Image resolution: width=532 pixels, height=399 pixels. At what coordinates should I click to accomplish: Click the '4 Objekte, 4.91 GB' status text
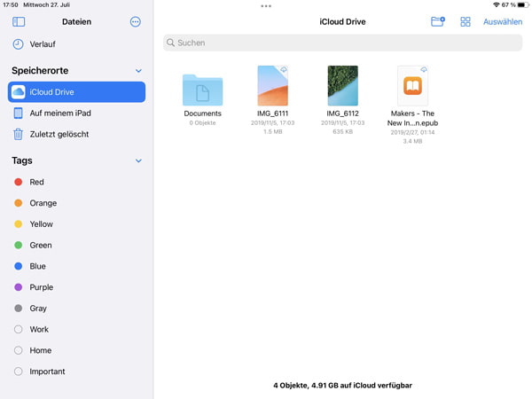tap(342, 386)
